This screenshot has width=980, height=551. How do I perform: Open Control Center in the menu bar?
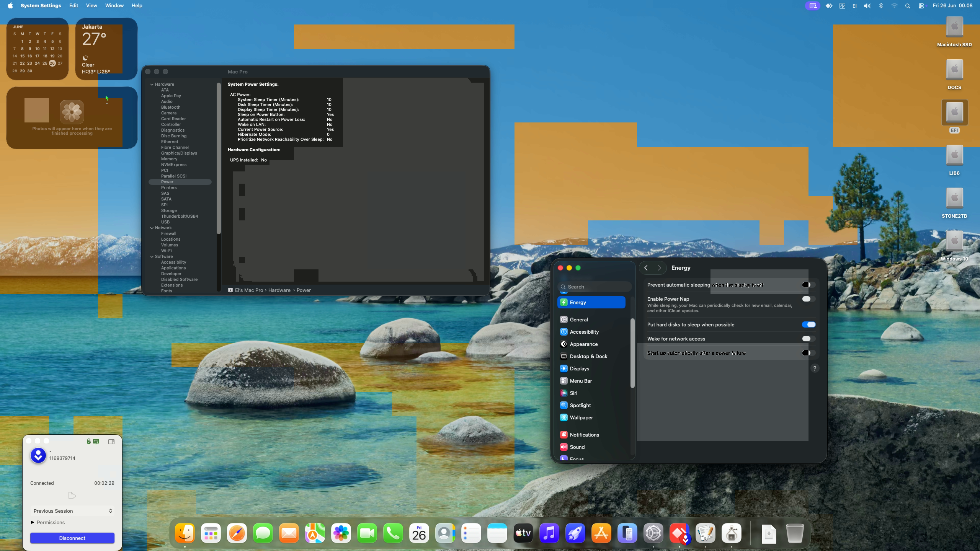(x=921, y=6)
